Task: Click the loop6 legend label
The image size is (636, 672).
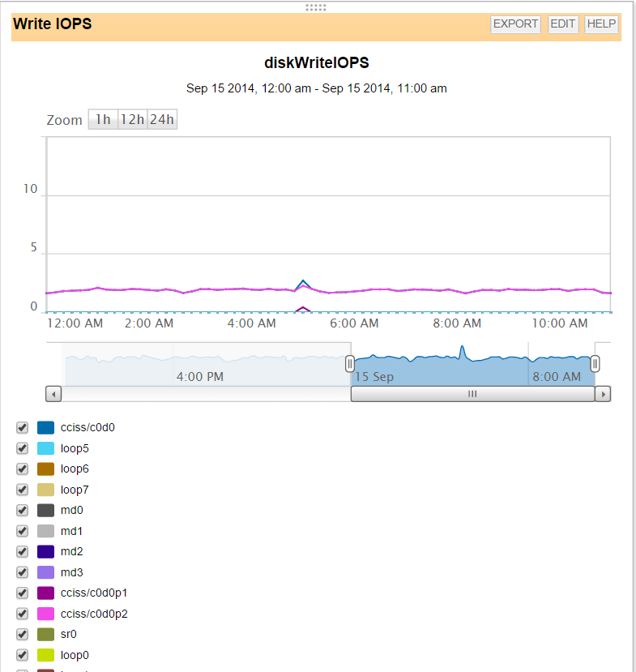Action: tap(75, 469)
